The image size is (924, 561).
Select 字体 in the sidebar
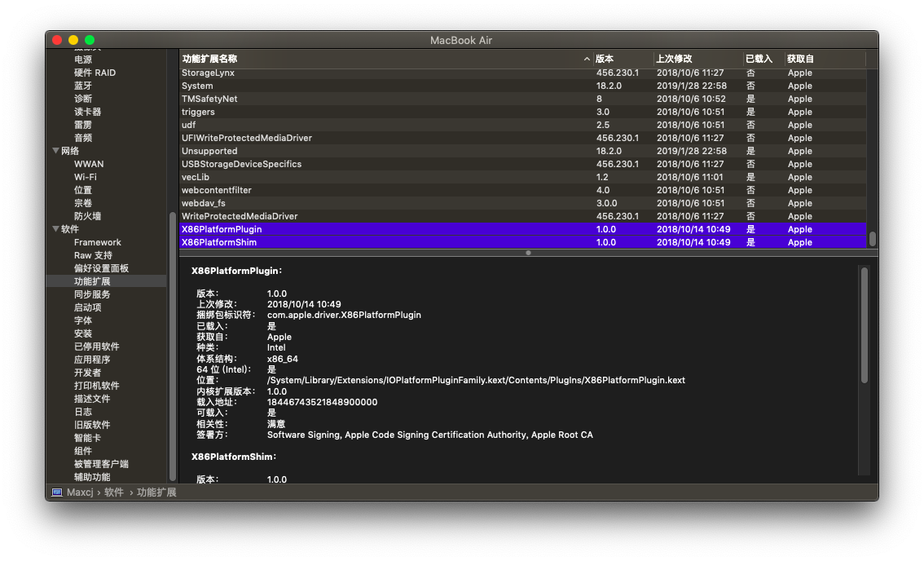pyautogui.click(x=83, y=320)
